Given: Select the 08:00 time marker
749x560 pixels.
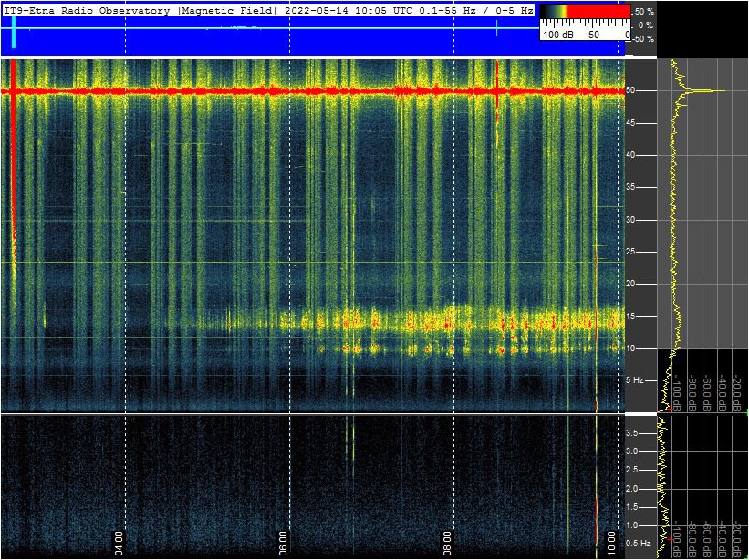Looking at the screenshot, I should pyautogui.click(x=448, y=542).
